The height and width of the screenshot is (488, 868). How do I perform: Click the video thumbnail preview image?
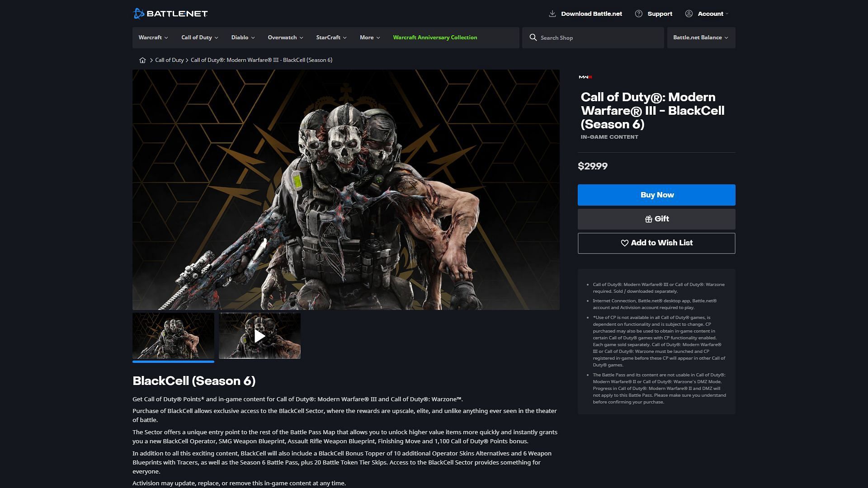point(259,335)
